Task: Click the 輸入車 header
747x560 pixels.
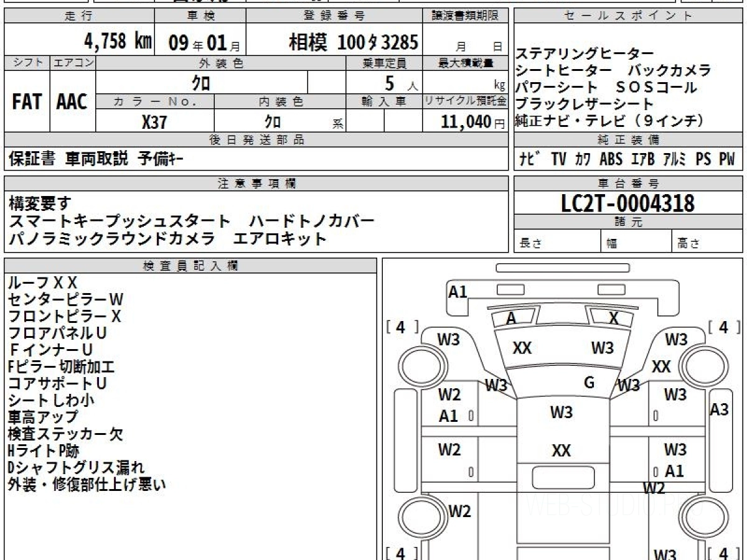Action: pos(385,101)
